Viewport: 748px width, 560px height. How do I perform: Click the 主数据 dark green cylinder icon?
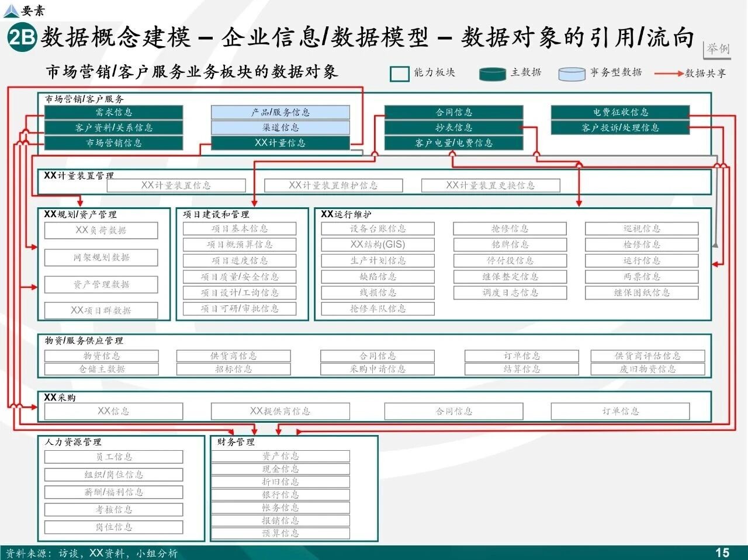tap(492, 74)
